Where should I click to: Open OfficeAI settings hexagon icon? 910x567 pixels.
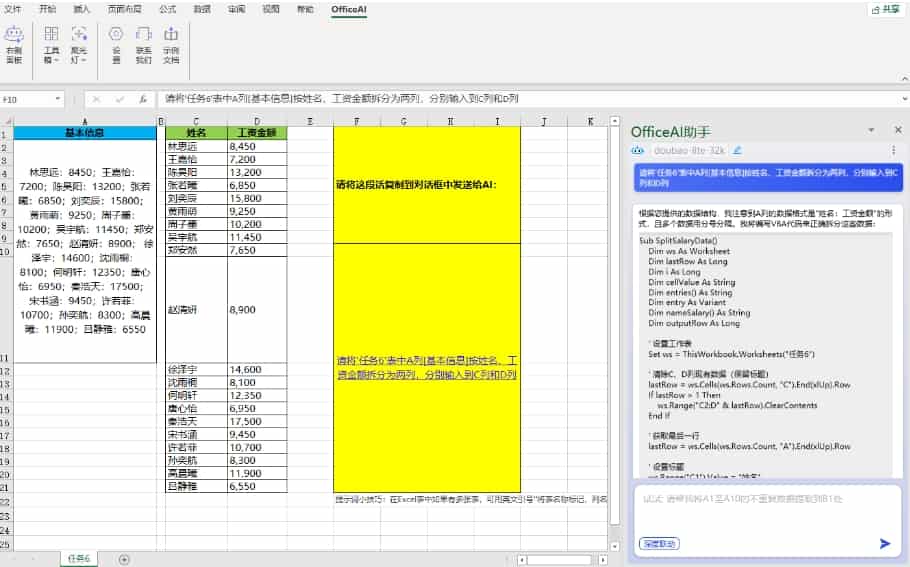pos(116,44)
